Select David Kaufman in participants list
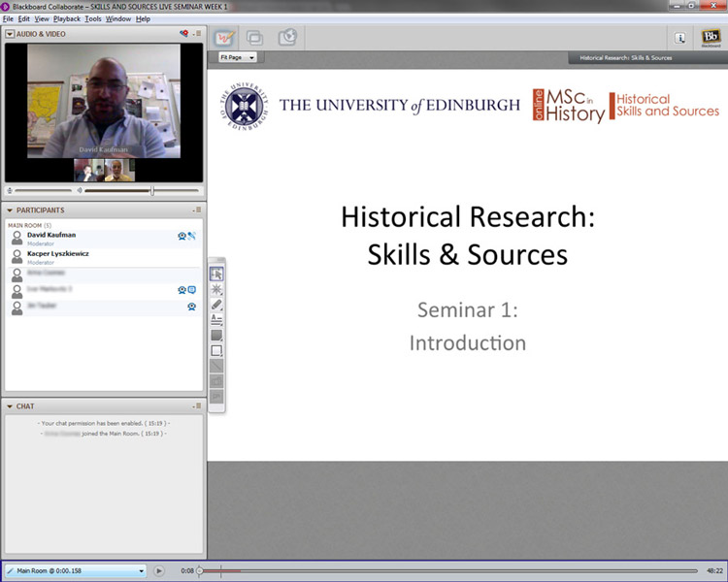Image resolution: width=728 pixels, height=582 pixels. coord(104,239)
